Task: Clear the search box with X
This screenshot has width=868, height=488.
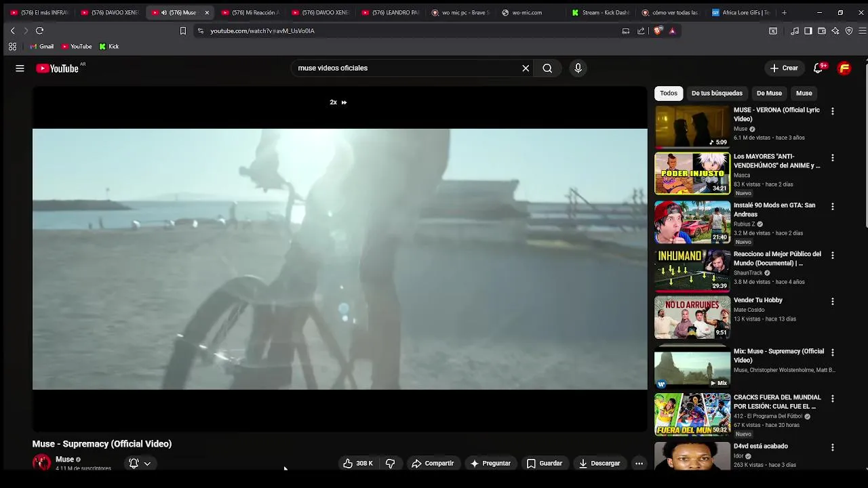Action: [x=526, y=68]
